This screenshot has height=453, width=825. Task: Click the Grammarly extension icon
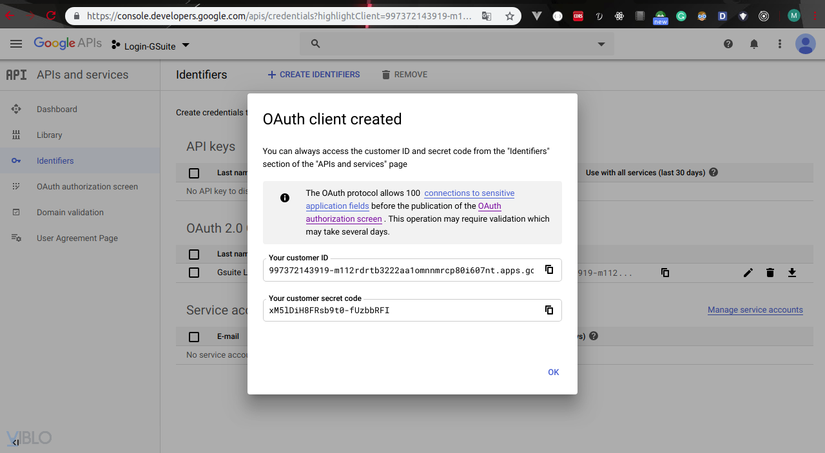(x=681, y=16)
